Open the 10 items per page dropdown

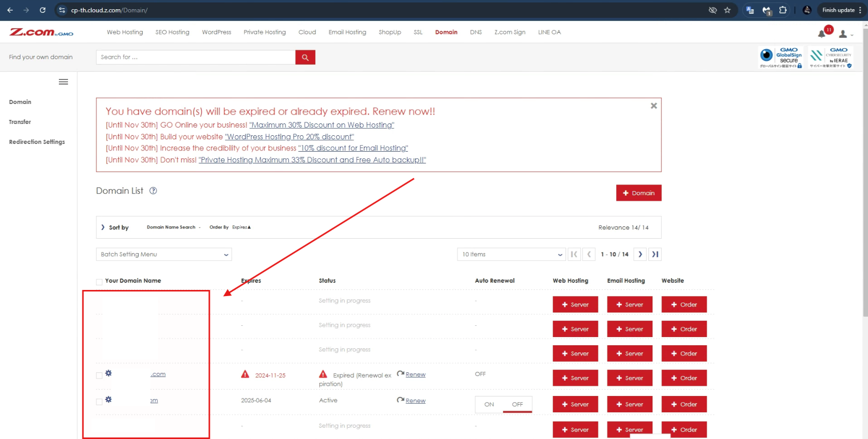(511, 255)
